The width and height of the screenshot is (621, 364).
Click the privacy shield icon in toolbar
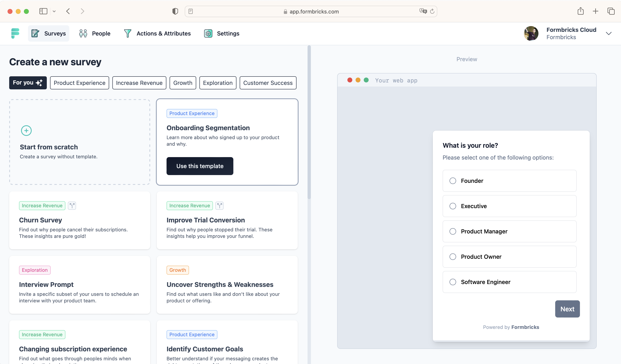pos(175,11)
